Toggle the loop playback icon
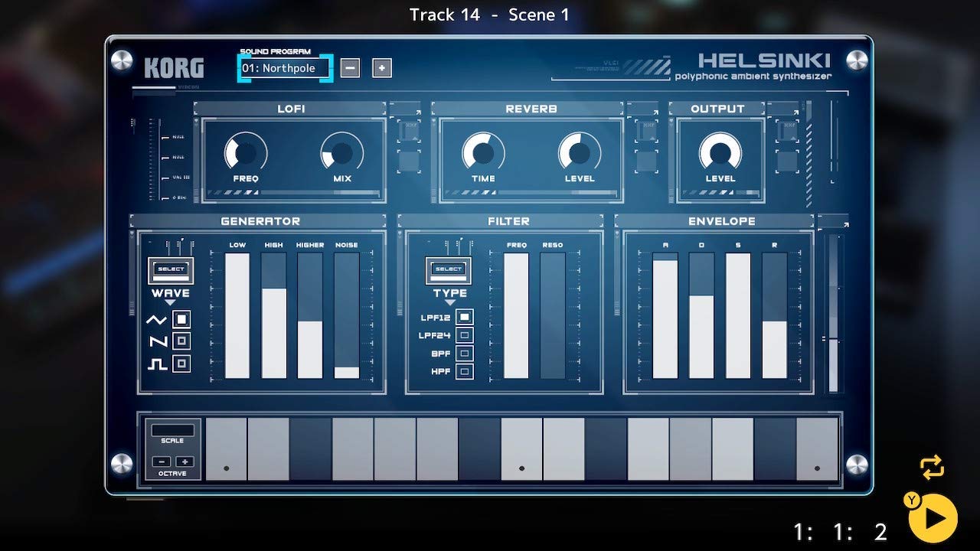The height and width of the screenshot is (551, 980). (x=932, y=468)
